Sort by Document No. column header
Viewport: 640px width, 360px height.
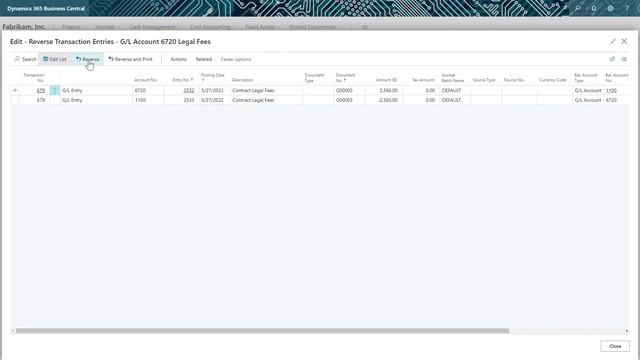[346, 78]
